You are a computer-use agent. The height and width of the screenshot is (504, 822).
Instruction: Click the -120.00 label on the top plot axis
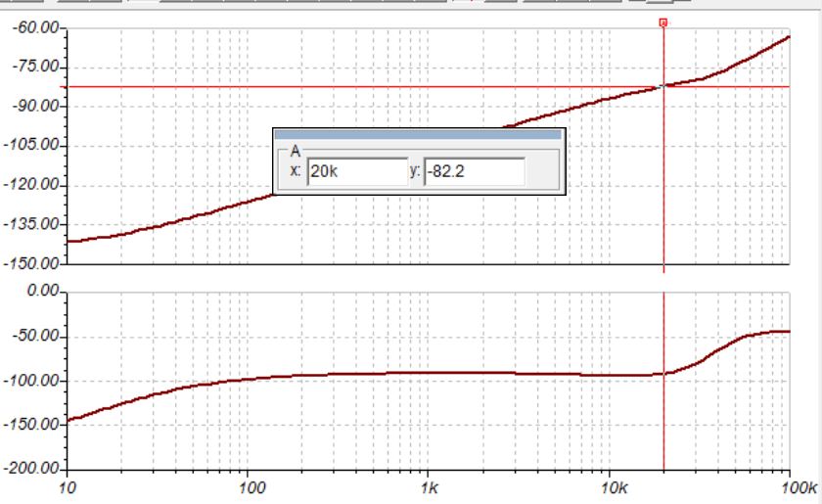(31, 185)
